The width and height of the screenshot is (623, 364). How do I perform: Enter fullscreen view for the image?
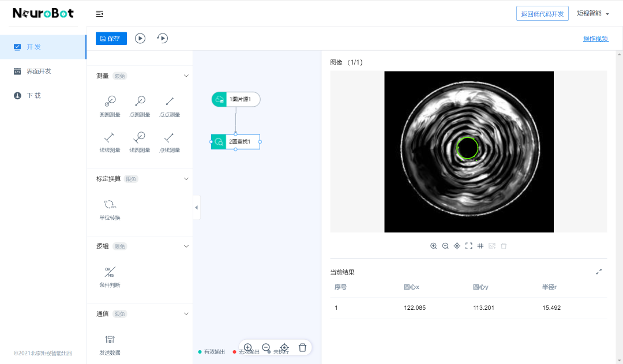tap(469, 246)
